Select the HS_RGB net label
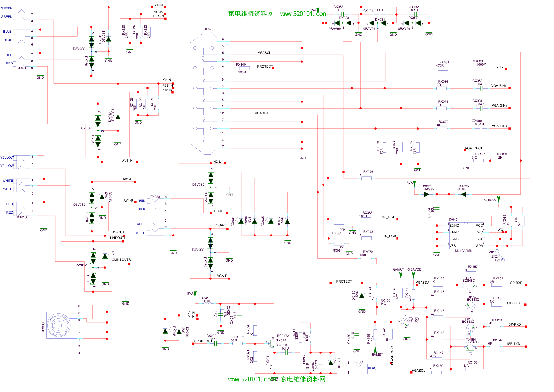The image size is (554, 392). 389,236
